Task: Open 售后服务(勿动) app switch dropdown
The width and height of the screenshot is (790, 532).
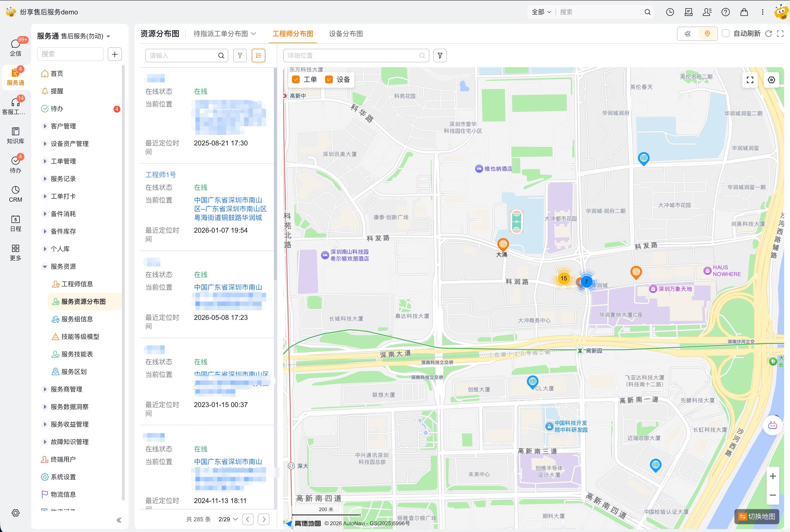Action: click(86, 36)
